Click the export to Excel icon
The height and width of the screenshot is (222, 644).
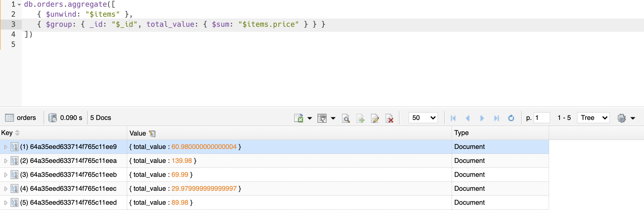tap(299, 118)
